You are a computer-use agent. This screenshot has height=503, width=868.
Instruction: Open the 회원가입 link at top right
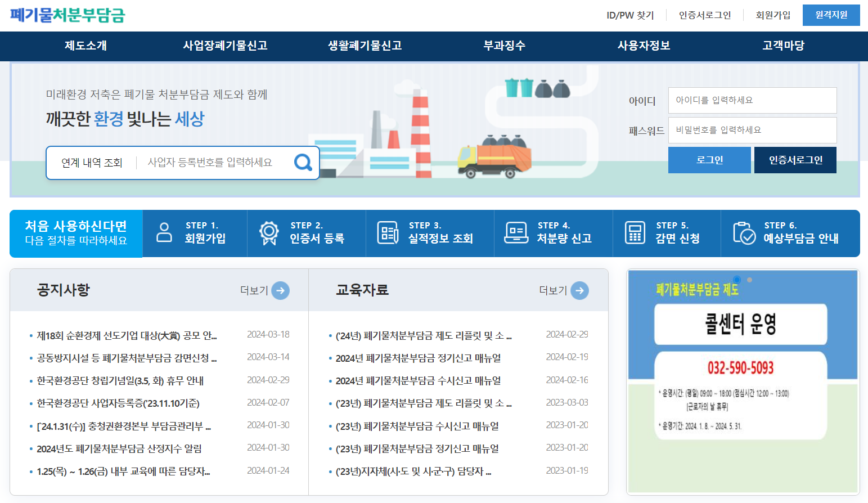772,15
